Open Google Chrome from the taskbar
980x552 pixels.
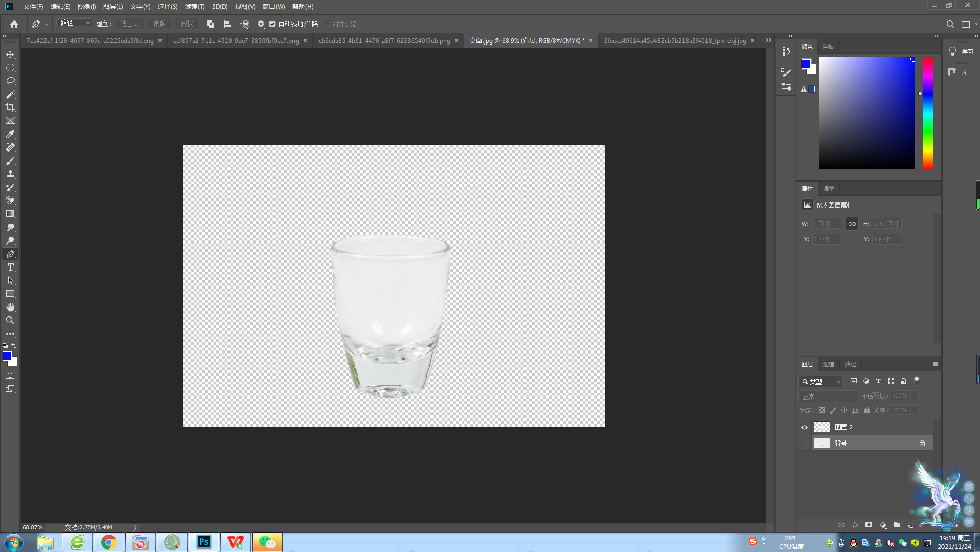click(108, 542)
